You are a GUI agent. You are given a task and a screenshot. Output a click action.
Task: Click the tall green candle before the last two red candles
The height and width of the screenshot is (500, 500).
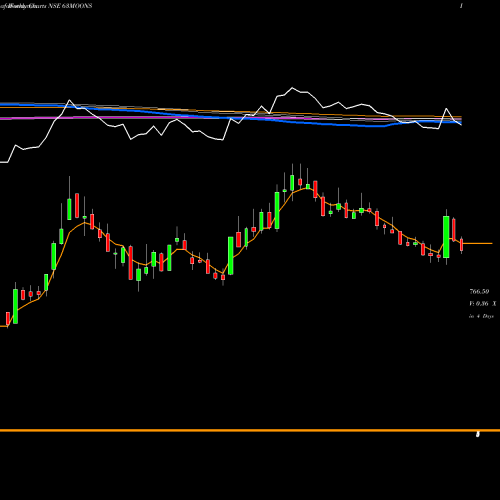pos(446,237)
